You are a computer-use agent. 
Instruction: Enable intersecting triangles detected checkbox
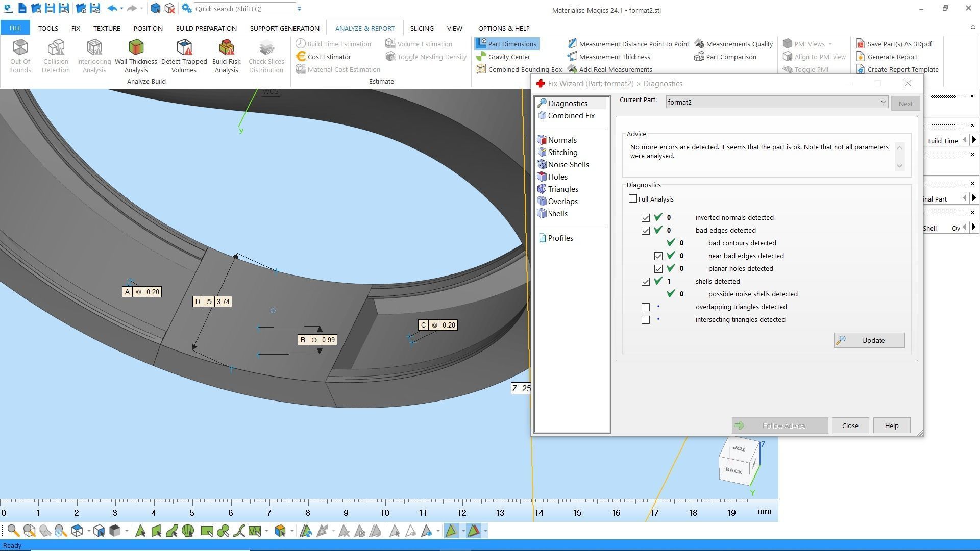[x=646, y=320]
